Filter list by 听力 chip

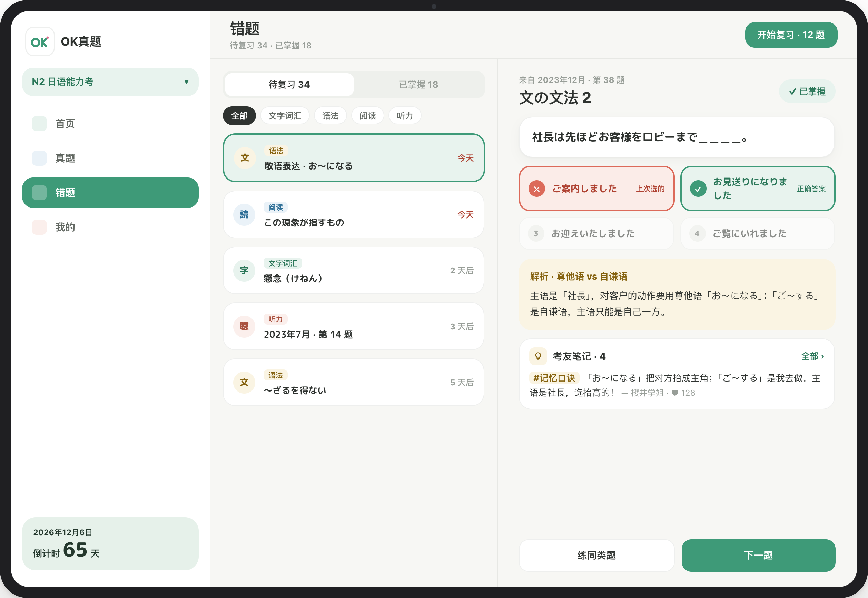405,116
